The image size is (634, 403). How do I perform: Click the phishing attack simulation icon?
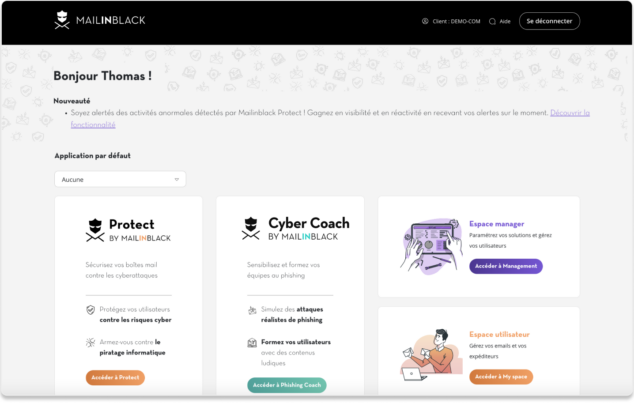click(x=252, y=310)
